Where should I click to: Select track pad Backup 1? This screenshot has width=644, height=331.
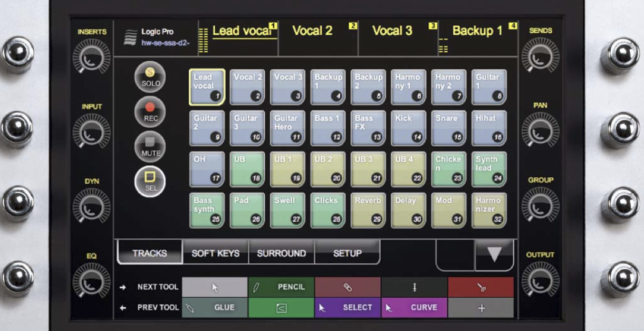328,87
